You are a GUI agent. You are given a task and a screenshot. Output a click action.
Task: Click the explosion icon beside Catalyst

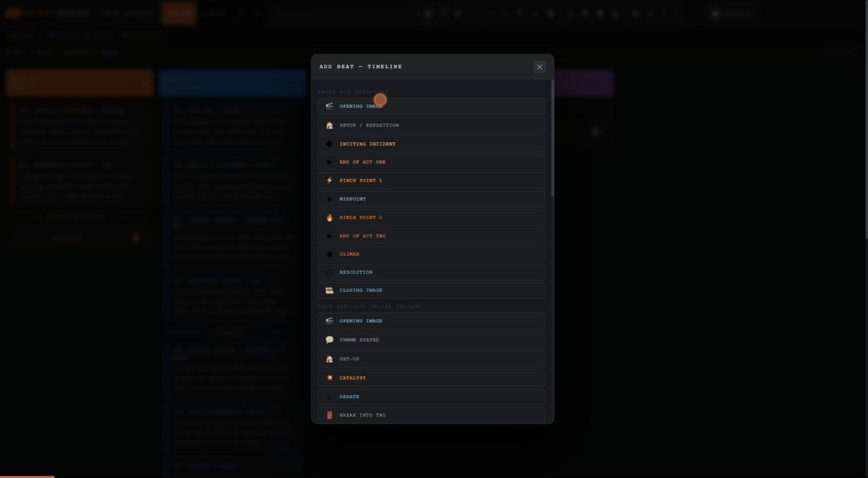pyautogui.click(x=329, y=378)
